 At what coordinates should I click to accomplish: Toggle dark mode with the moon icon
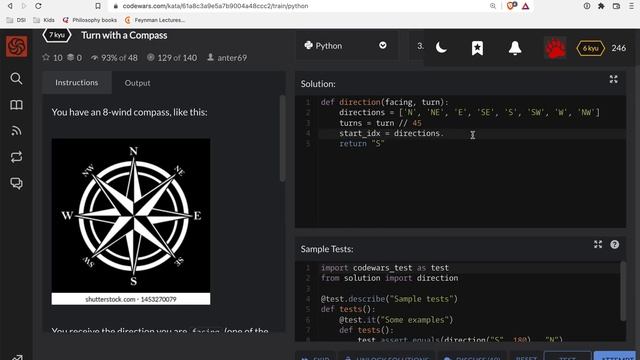(441, 48)
